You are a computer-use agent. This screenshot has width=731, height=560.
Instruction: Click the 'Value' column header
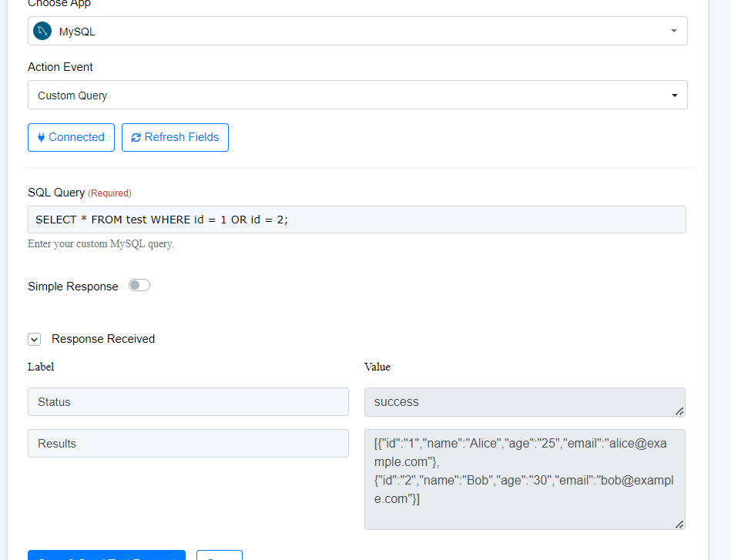377,367
